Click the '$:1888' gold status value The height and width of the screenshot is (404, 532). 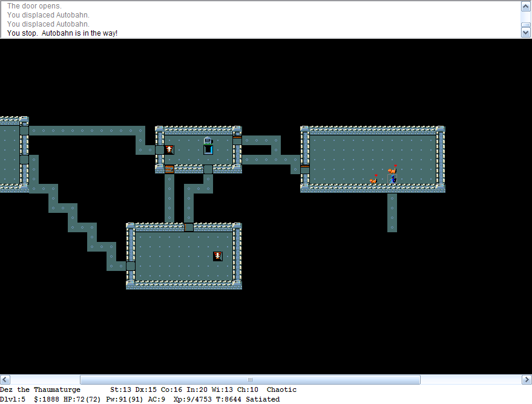point(47,399)
